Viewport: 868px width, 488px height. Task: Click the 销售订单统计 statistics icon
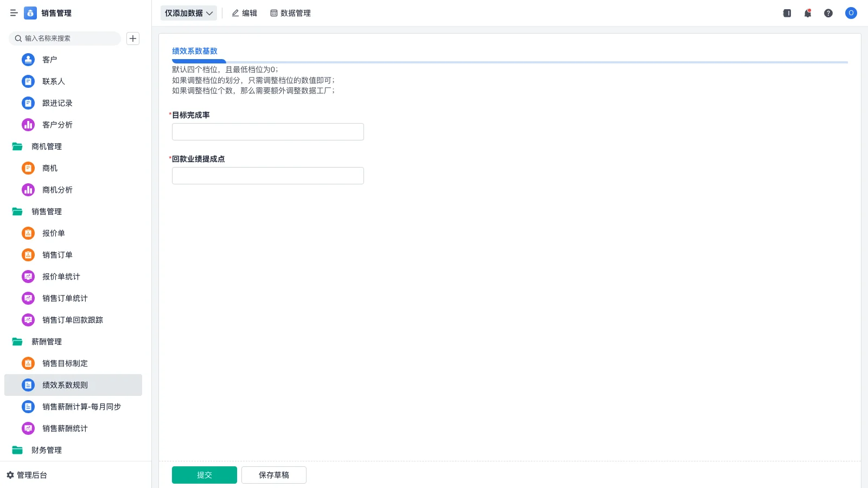(28, 298)
